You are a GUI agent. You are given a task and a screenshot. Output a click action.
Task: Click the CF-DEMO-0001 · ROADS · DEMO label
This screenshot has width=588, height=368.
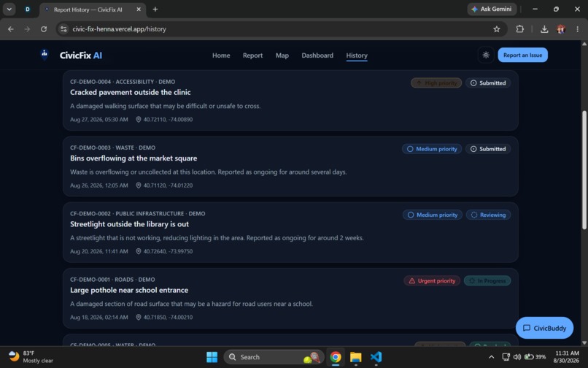[112, 280]
